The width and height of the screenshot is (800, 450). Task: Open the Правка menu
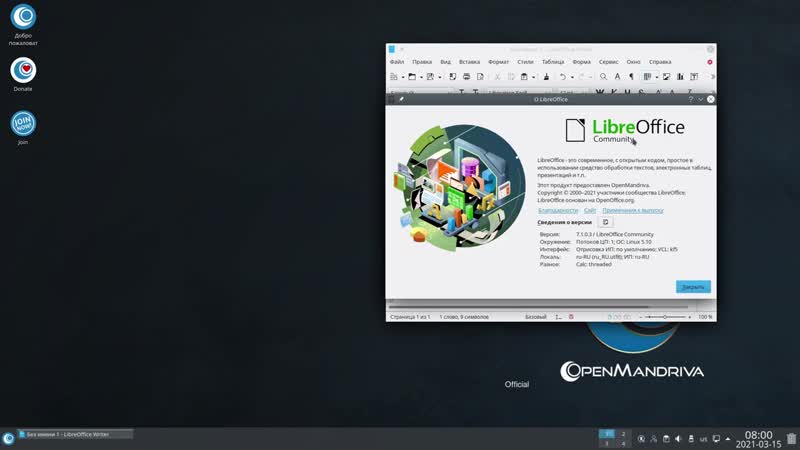(422, 62)
